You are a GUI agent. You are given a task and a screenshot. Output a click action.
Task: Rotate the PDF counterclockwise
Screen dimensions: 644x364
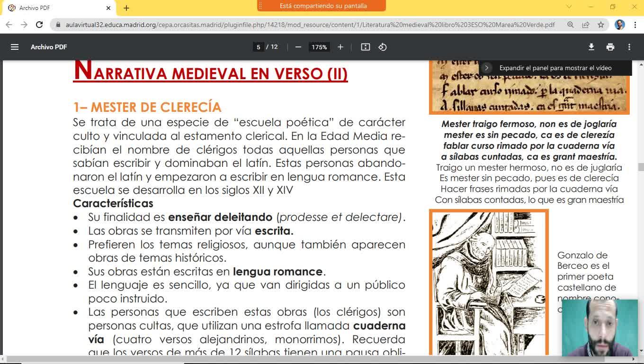coord(383,47)
